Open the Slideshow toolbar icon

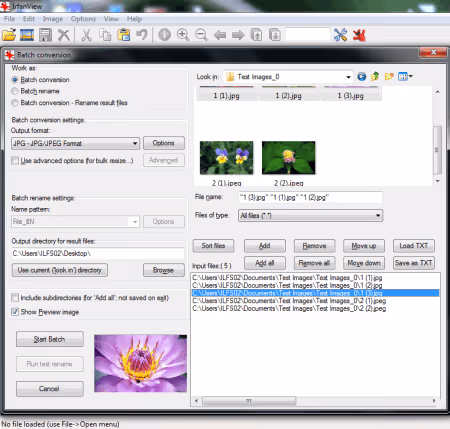point(27,35)
